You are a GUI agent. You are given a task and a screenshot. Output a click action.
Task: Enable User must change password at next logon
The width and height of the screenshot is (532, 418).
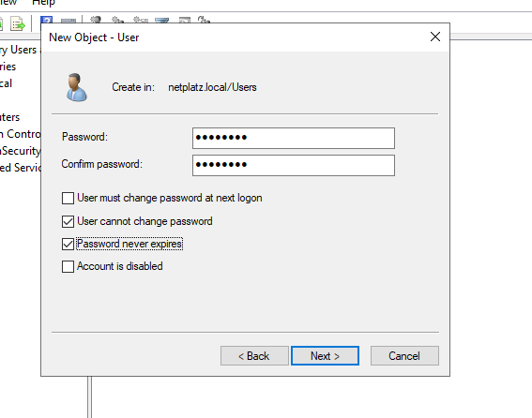coord(68,198)
